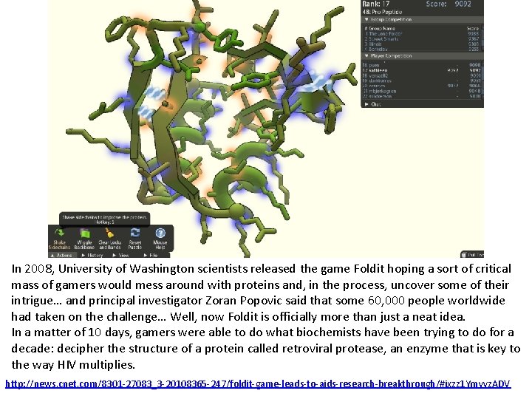This screenshot has height=399, width=532.
Task: Select player row mbjorkegren
Action: pos(421,91)
